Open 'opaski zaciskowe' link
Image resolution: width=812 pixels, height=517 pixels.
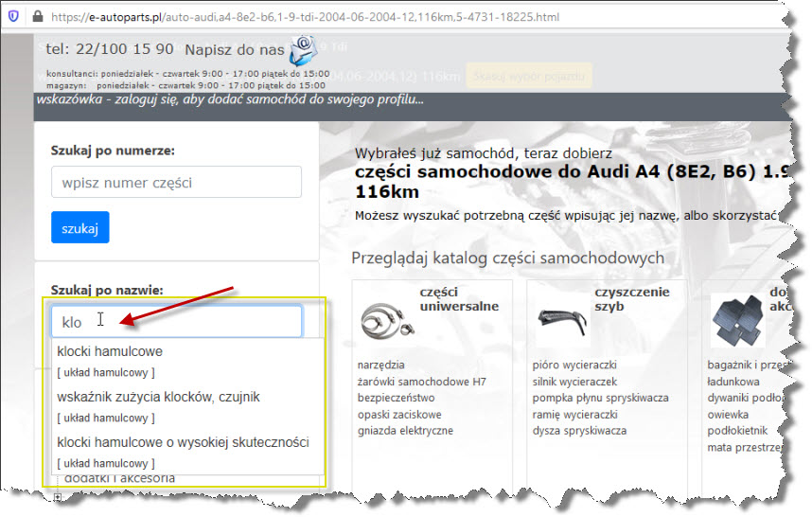point(399,415)
